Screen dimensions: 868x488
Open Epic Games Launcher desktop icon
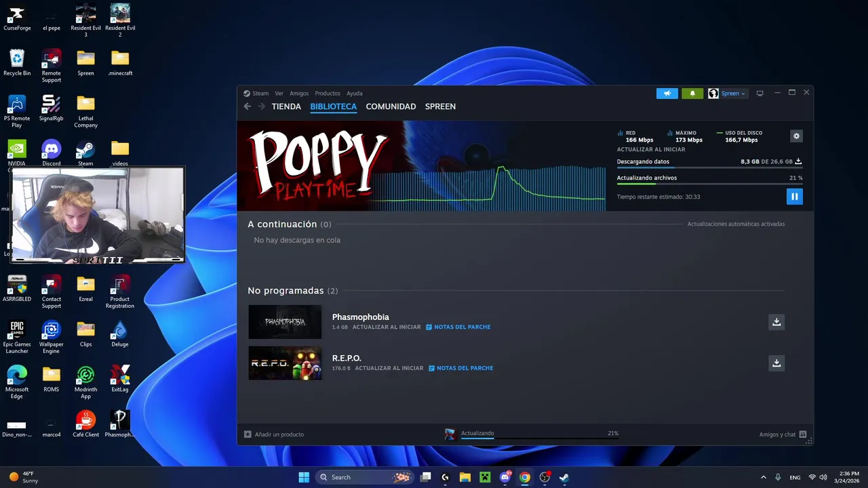point(17,338)
